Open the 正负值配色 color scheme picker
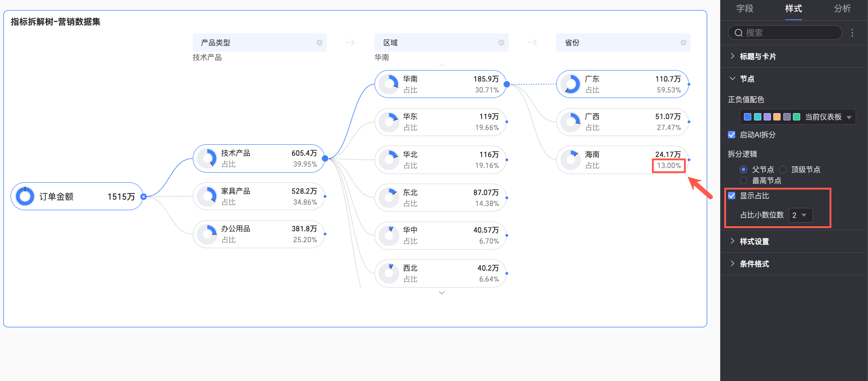 pos(797,117)
